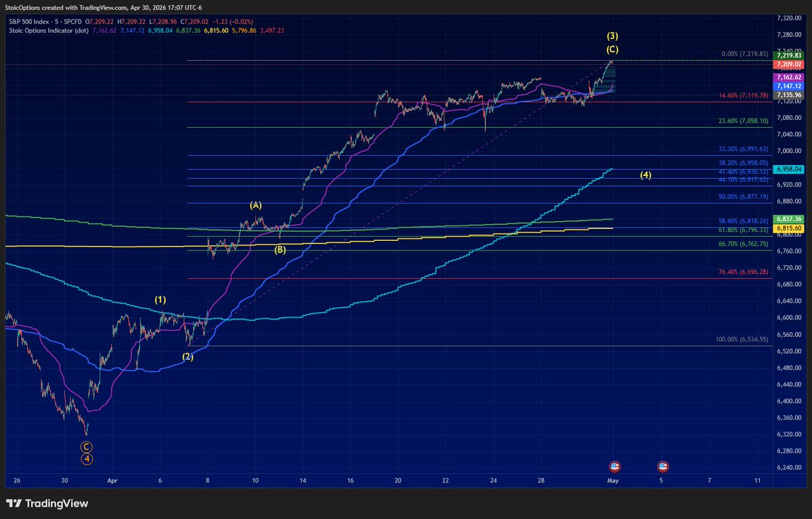The image size is (812, 519).
Task: Click the Apr label on date axis
Action: pyautogui.click(x=112, y=480)
